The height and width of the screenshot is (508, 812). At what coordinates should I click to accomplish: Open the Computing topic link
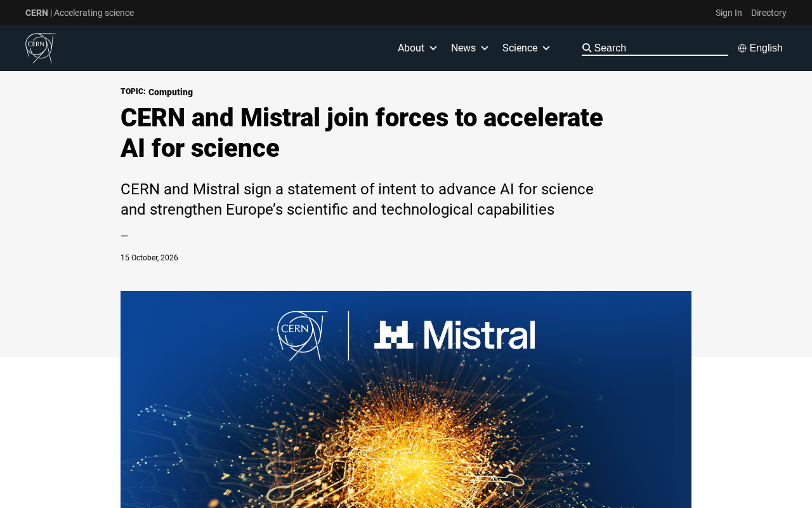171,92
